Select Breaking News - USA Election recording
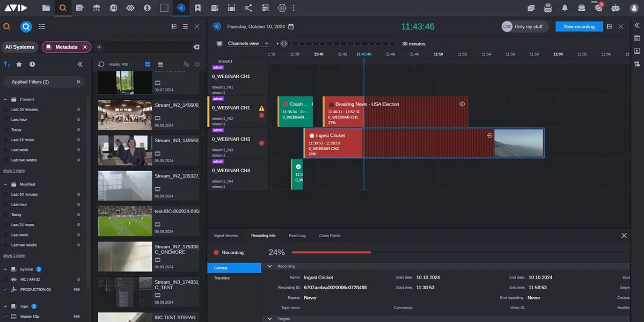Image resolution: width=644 pixels, height=322 pixels. 396,112
